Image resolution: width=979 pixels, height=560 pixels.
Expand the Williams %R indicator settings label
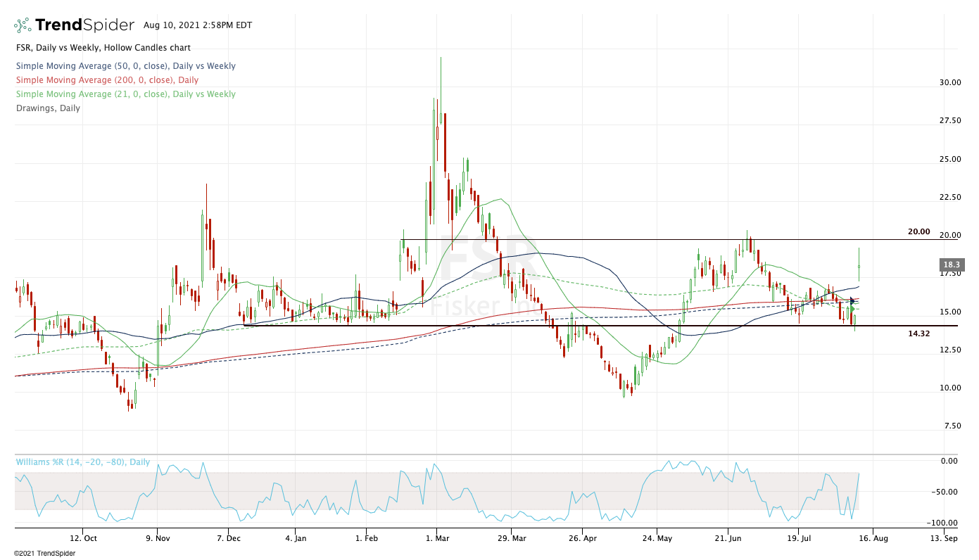click(83, 462)
